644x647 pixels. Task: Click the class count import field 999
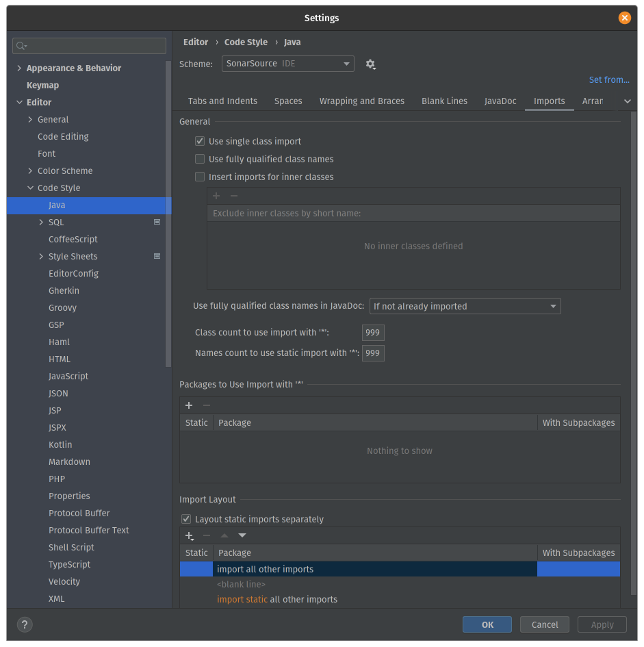click(373, 333)
